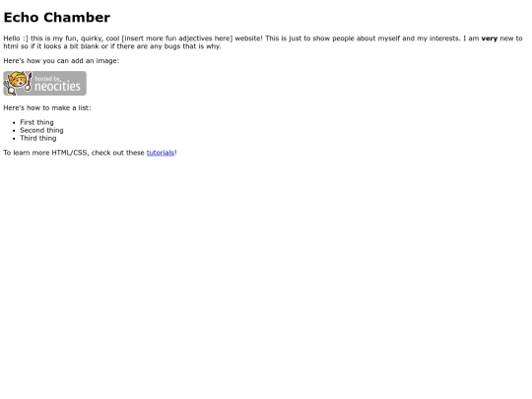Click the bullet before First thing
The width and height of the screenshot is (532, 399).
point(14,123)
